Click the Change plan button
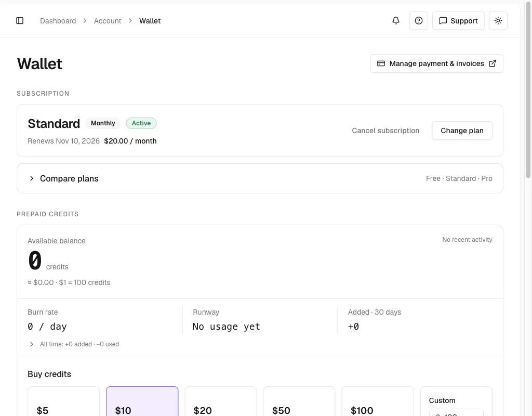532x416 pixels. pos(462,131)
